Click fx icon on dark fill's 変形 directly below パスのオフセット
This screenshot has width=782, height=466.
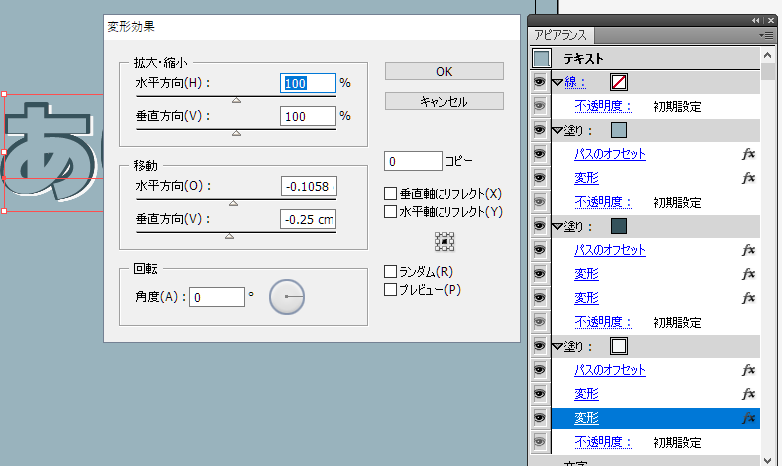coord(748,274)
